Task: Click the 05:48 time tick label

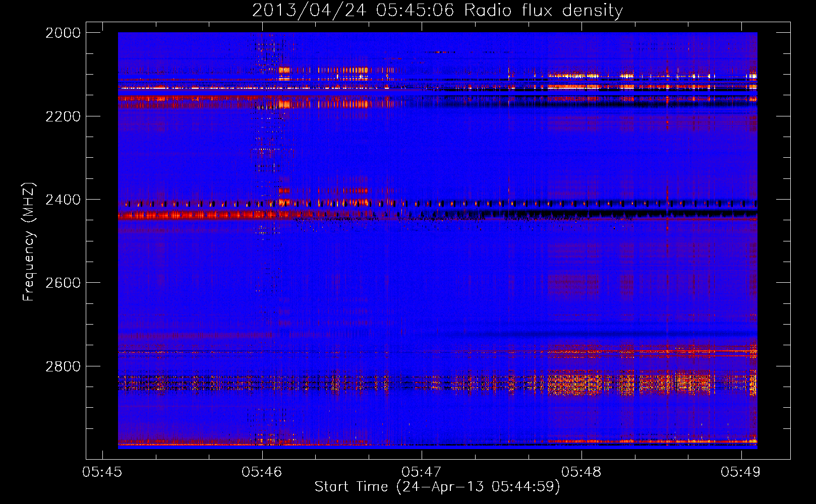Action: click(x=581, y=472)
